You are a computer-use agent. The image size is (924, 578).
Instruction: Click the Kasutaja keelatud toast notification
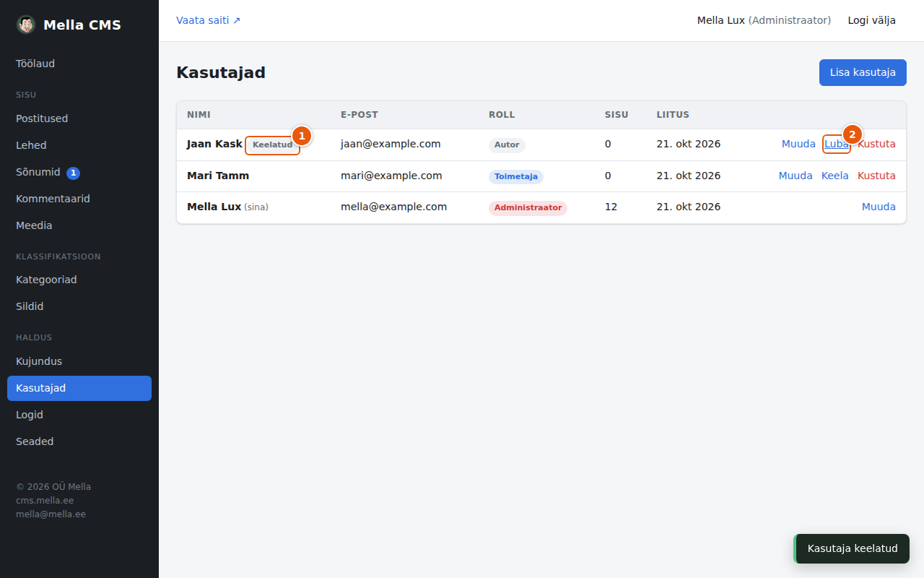[x=852, y=548]
